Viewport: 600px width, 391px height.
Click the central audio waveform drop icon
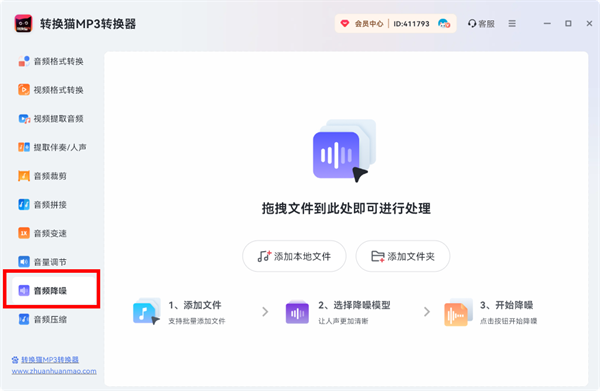point(344,151)
